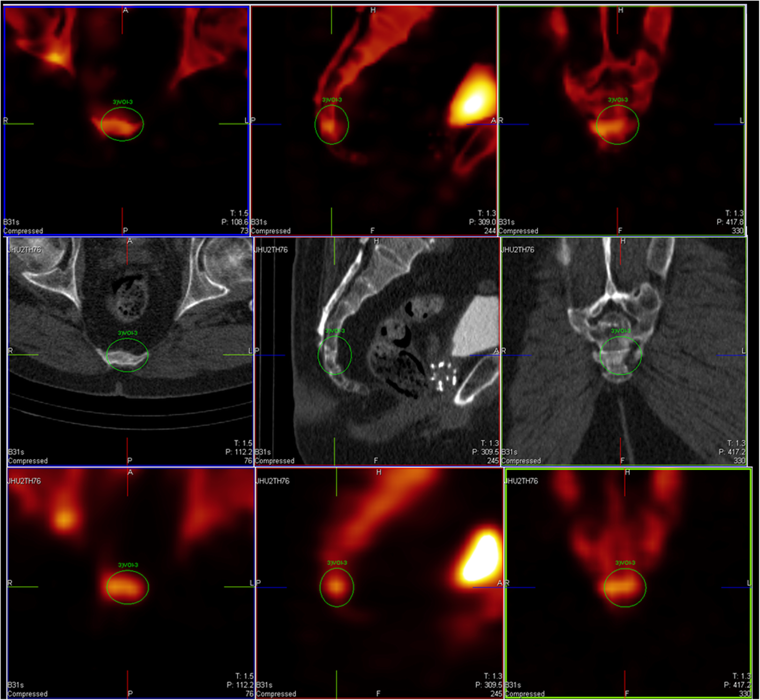Click the bright bladder hotspot in the slice 244 PET view
Viewport: 760px width, 700px height.
pos(473,96)
